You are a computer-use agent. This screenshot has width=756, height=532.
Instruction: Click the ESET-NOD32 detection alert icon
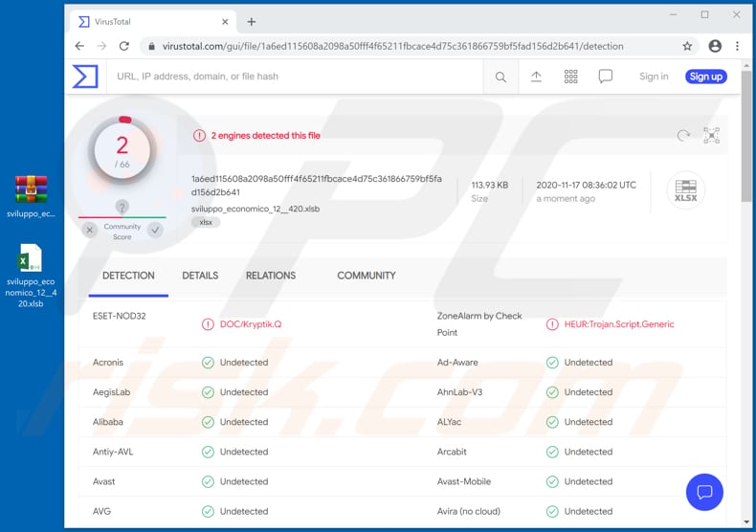click(x=208, y=324)
